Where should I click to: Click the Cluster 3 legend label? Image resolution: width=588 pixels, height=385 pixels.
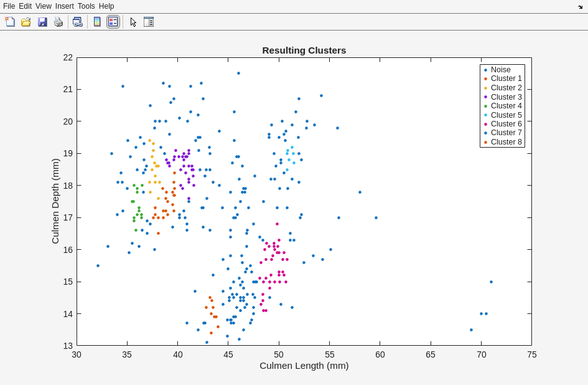click(x=506, y=97)
